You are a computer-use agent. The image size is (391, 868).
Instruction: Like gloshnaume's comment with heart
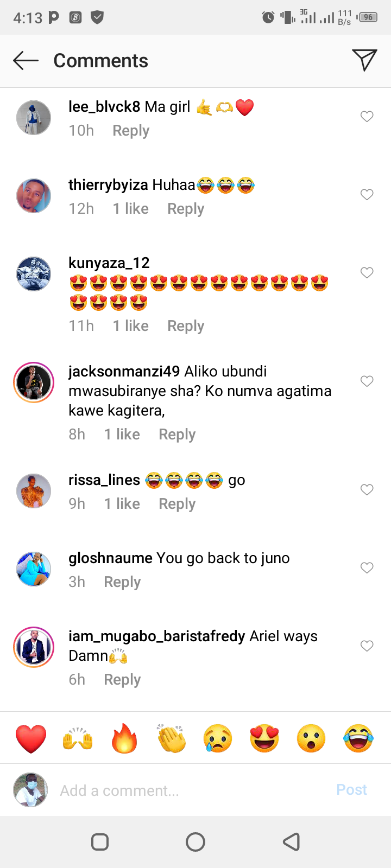367,567
